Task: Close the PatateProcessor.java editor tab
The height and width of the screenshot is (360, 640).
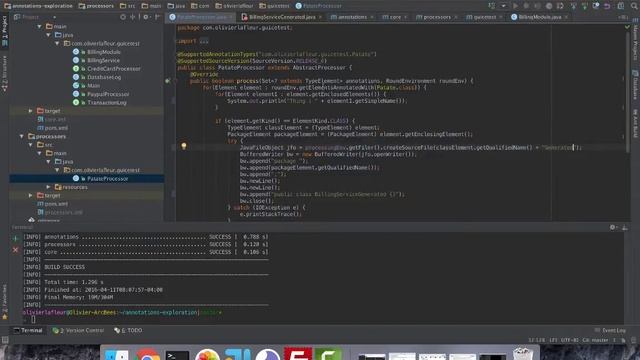Action: tap(231, 17)
